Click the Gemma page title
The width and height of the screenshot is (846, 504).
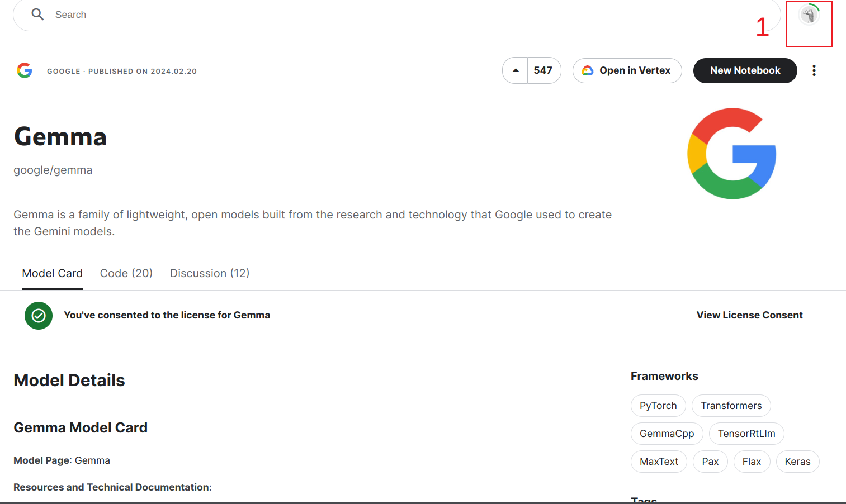pos(60,137)
